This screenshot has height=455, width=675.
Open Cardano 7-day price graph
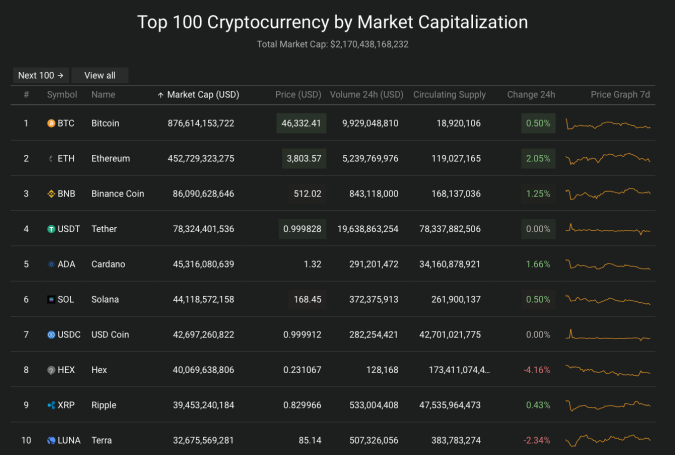tap(608, 264)
